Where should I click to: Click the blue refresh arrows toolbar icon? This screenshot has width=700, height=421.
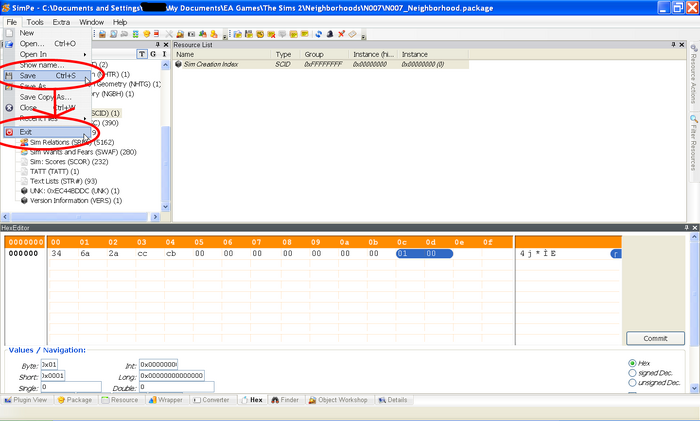tap(319, 34)
